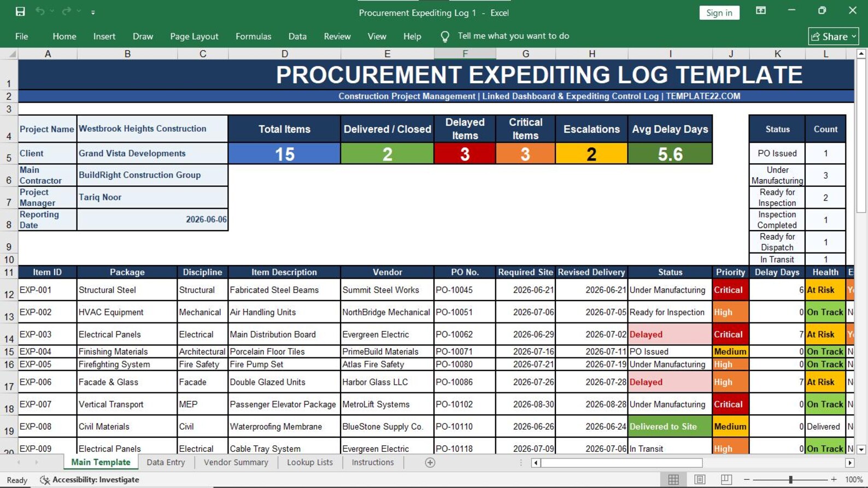Redo the last action
Screen dimensions: 868x488
66,11
